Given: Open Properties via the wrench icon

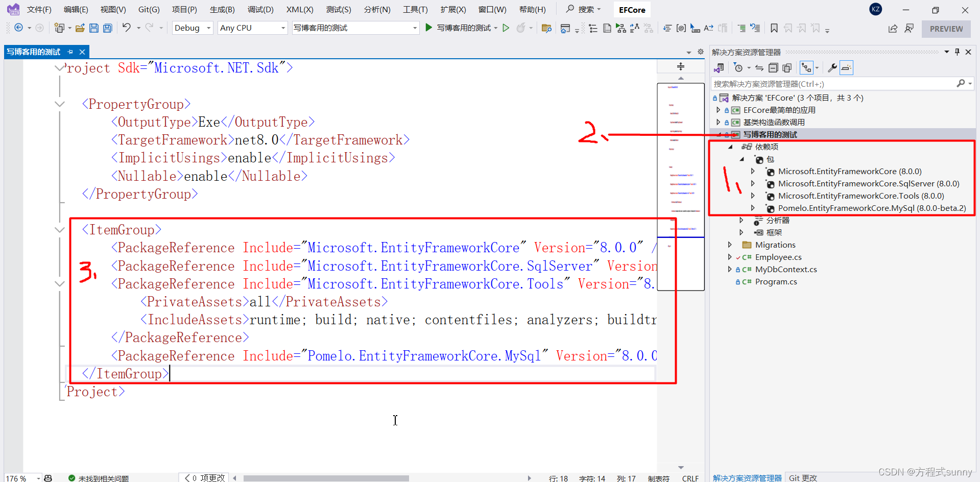Looking at the screenshot, I should 832,68.
